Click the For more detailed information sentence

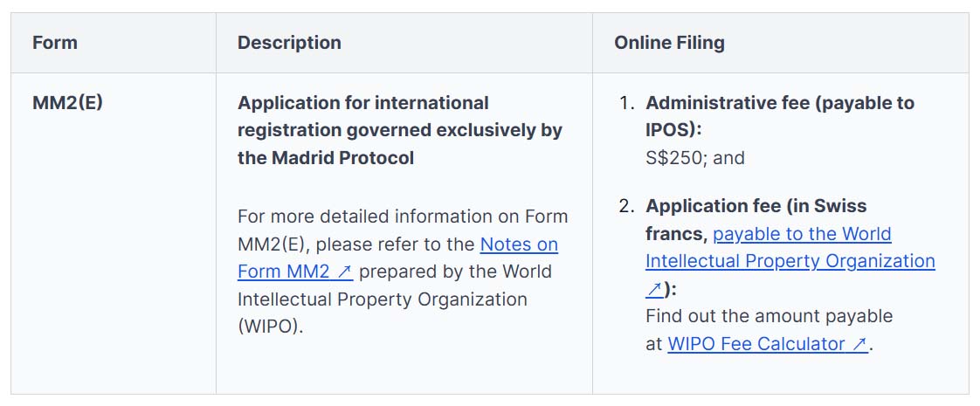pos(402,217)
